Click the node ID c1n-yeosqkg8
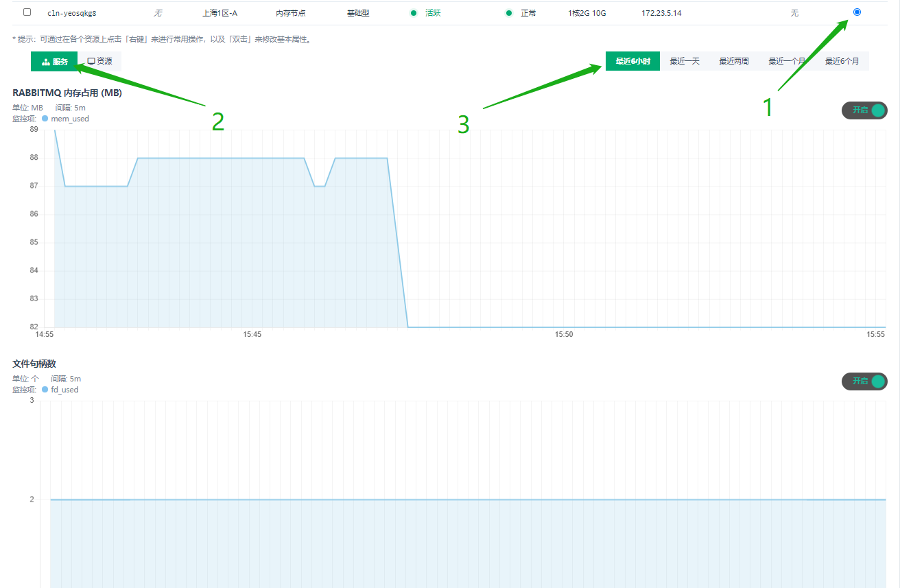 coord(72,13)
